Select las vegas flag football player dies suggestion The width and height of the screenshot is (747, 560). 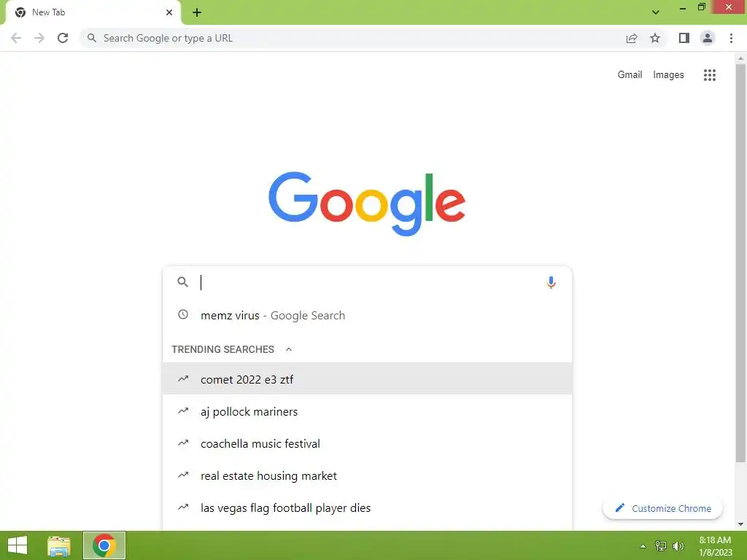pos(367,507)
